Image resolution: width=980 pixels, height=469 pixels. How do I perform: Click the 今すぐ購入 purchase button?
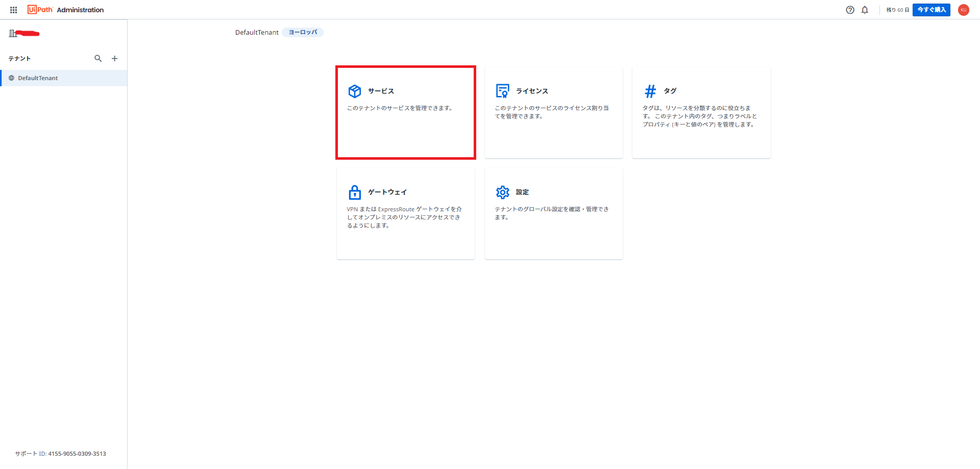point(931,10)
